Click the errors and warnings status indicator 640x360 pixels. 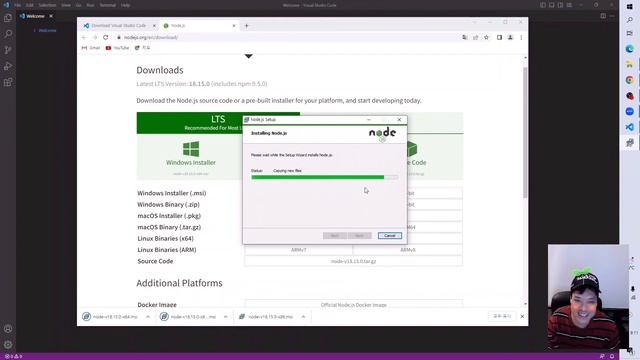click(x=13, y=356)
